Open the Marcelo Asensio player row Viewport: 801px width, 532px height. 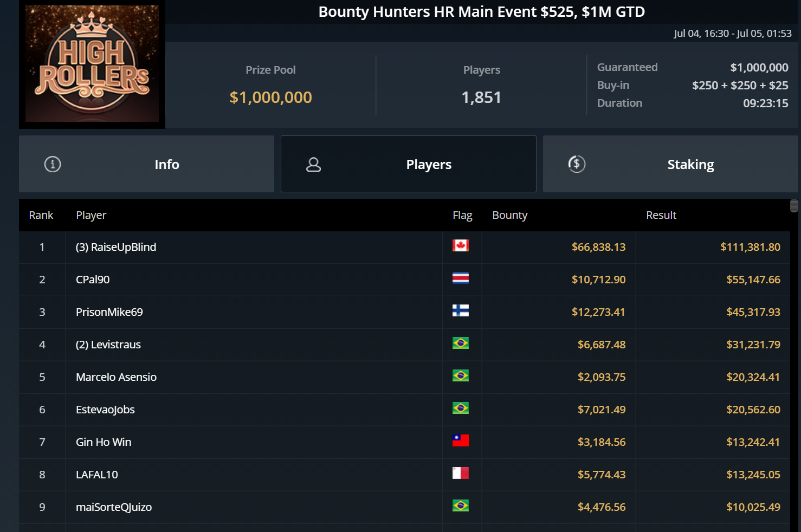116,377
